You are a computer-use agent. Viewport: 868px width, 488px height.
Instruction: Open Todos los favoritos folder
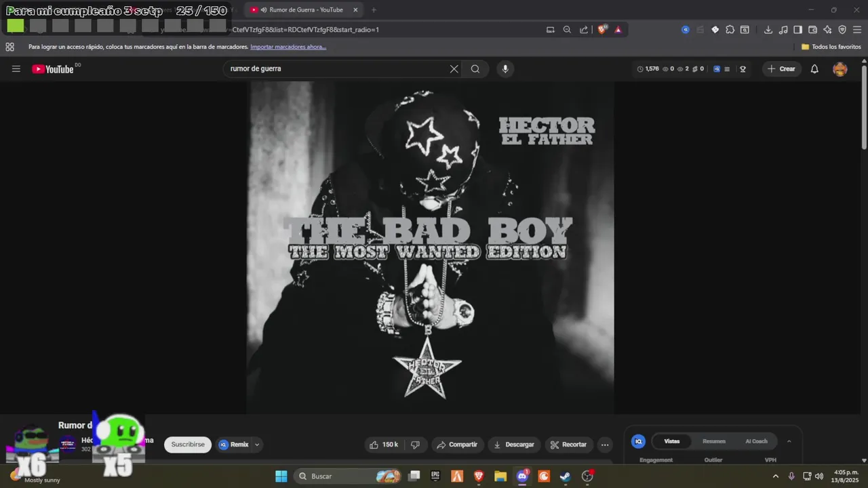pyautogui.click(x=831, y=47)
